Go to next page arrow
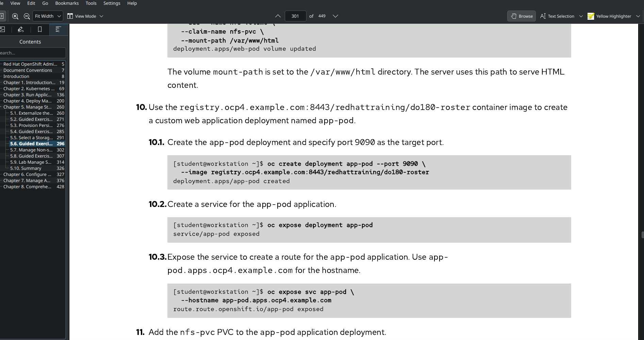The width and height of the screenshot is (644, 340). coord(335,16)
